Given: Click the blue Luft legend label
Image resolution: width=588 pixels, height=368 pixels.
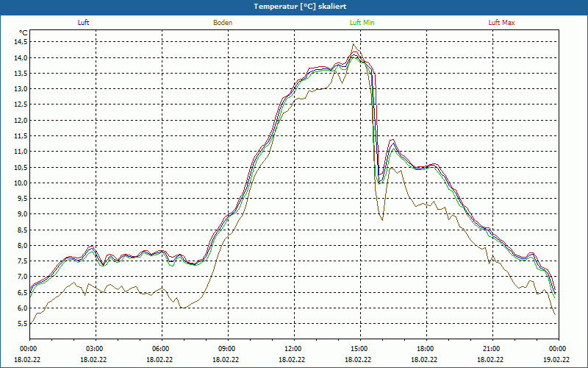Looking at the screenshot, I should click(x=83, y=23).
